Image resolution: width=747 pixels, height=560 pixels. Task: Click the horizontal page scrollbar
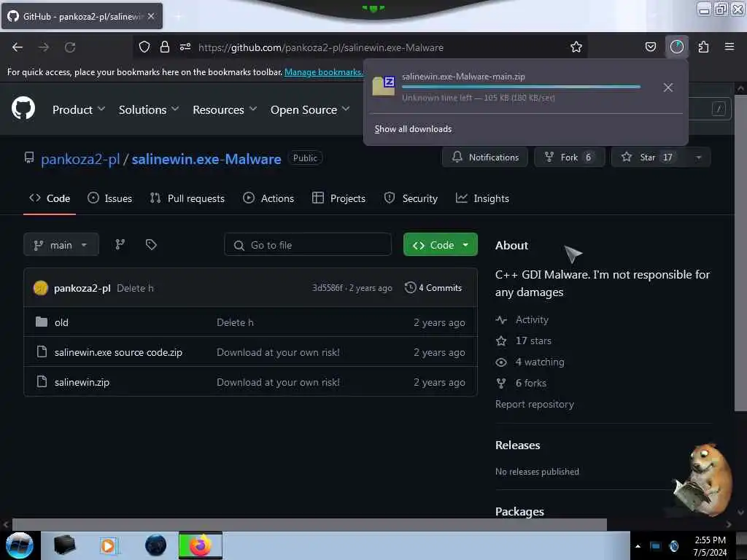point(309,524)
